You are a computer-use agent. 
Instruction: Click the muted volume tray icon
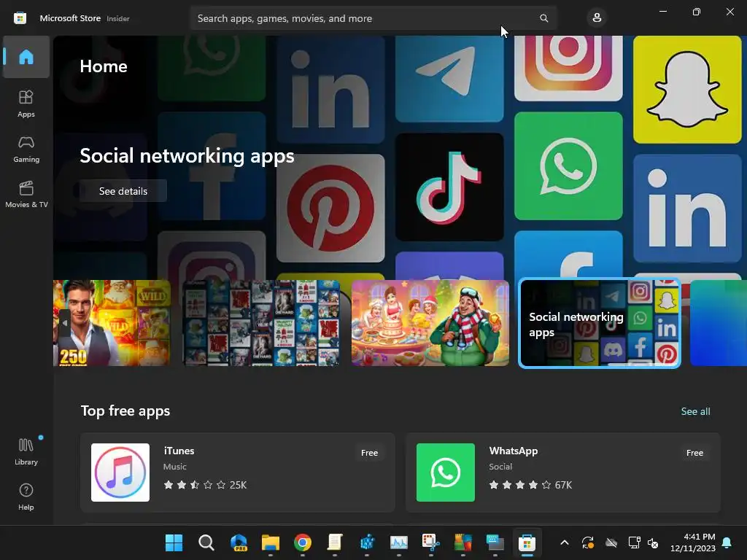pyautogui.click(x=653, y=542)
